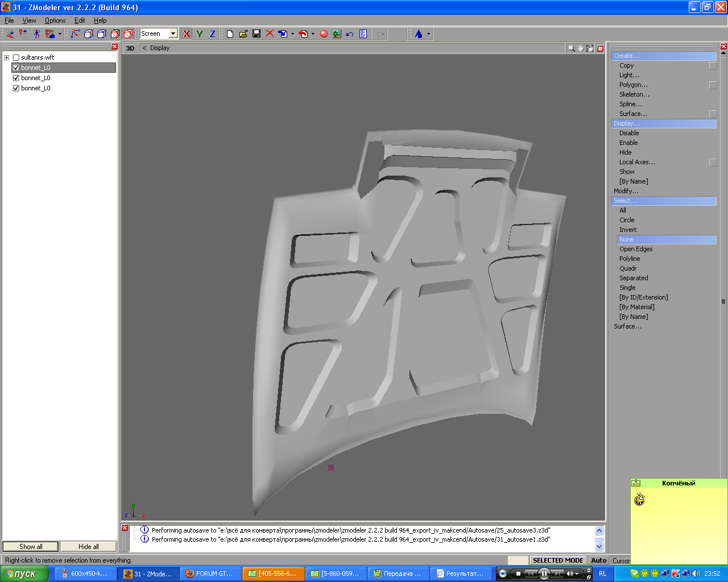Select the zoom magnifier in viewport header

571,48
